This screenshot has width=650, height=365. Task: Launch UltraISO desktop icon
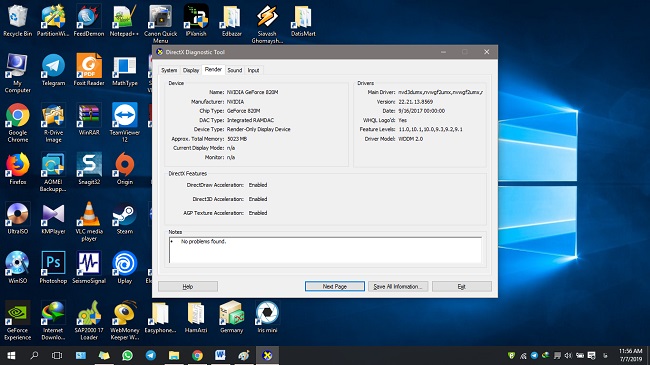pos(17,218)
